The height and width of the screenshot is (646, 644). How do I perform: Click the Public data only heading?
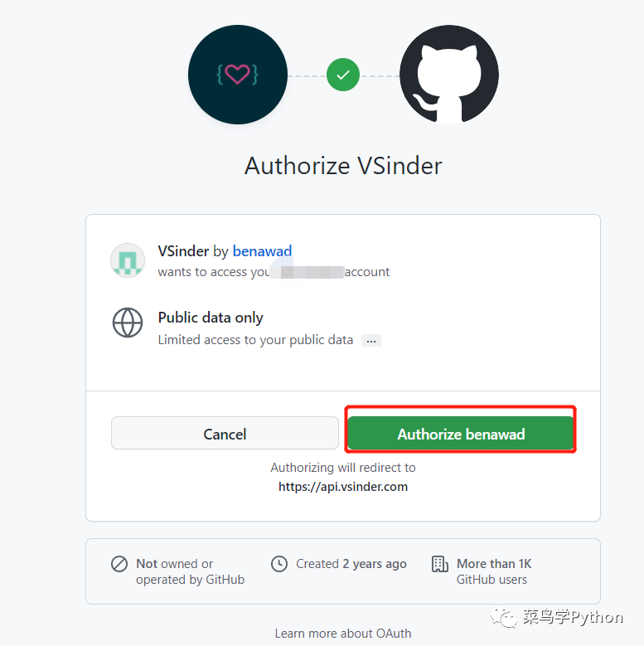(x=211, y=318)
